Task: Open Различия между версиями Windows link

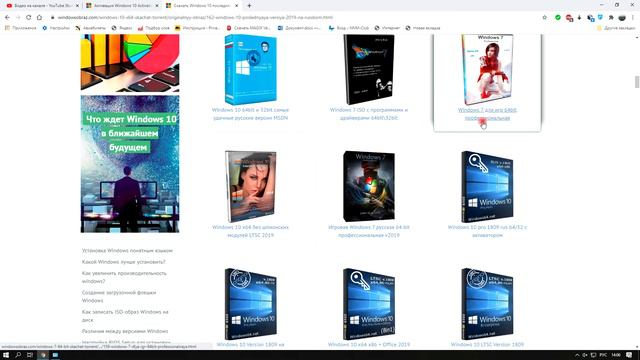Action: pos(125,331)
